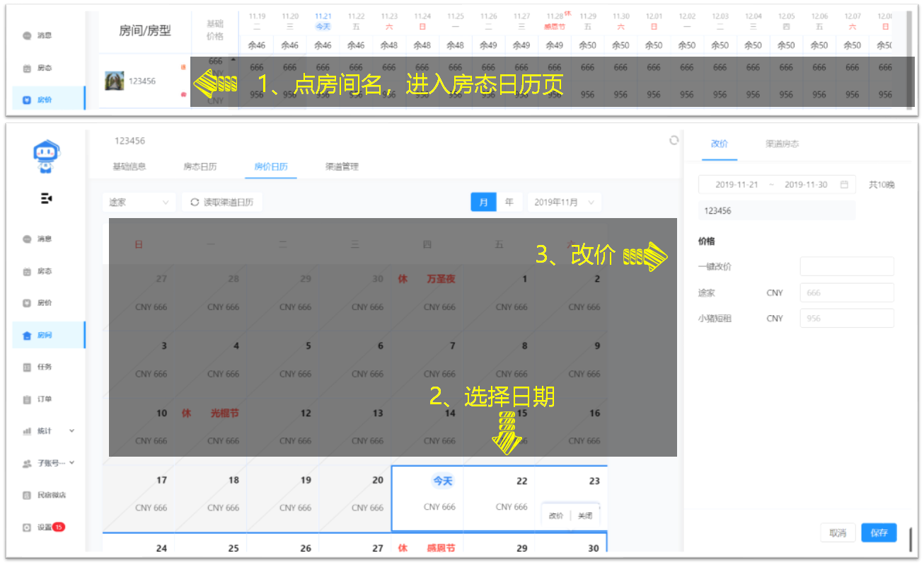Select calendar day 17
Screen dimensions: 924x565
[x=139, y=498]
